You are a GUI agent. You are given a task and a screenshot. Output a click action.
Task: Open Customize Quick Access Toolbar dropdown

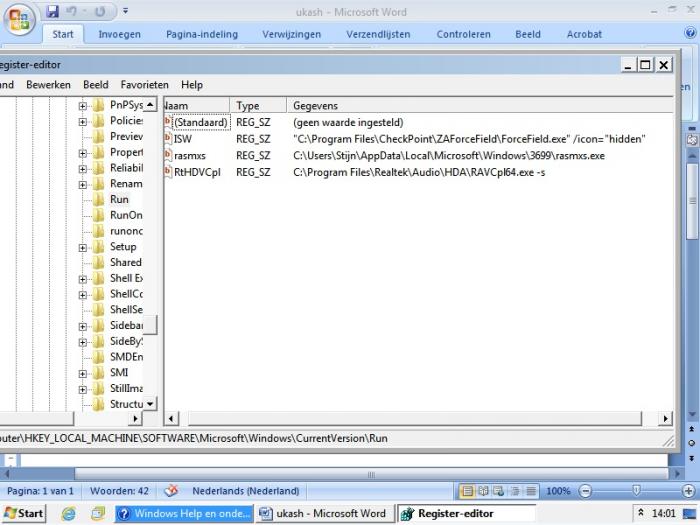click(x=125, y=11)
